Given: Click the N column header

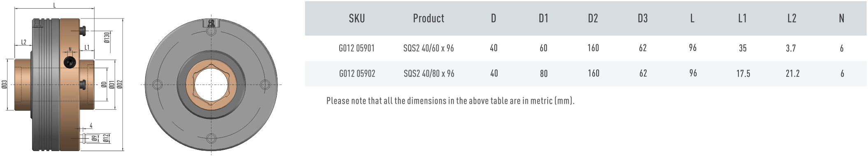Looking at the screenshot, I should tap(842, 18).
